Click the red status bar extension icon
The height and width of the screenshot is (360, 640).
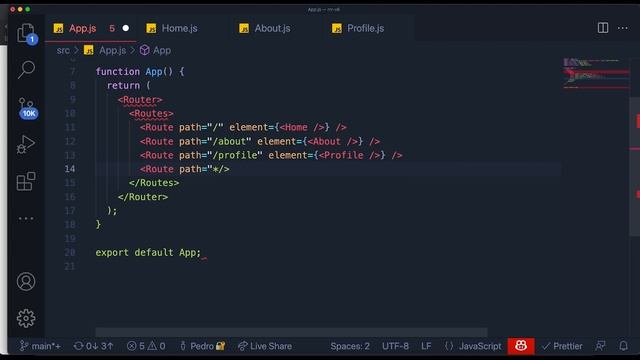coord(521,346)
